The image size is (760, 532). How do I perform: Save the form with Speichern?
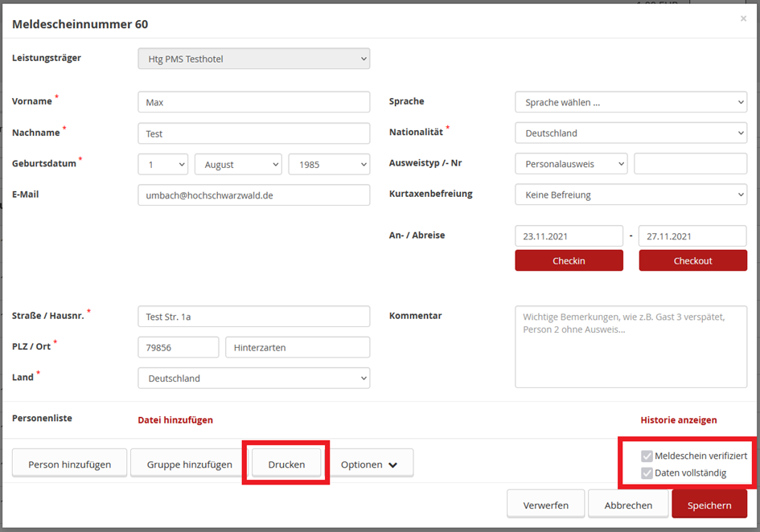point(709,505)
